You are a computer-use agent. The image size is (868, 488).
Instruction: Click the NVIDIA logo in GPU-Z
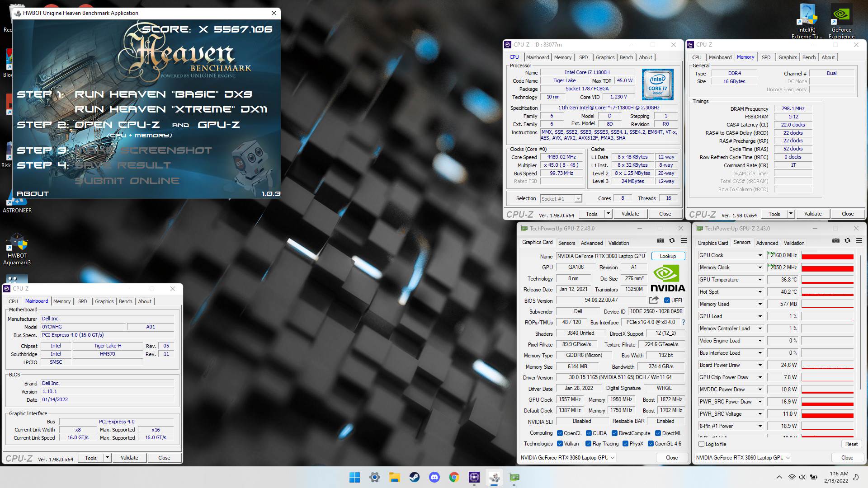tap(668, 279)
